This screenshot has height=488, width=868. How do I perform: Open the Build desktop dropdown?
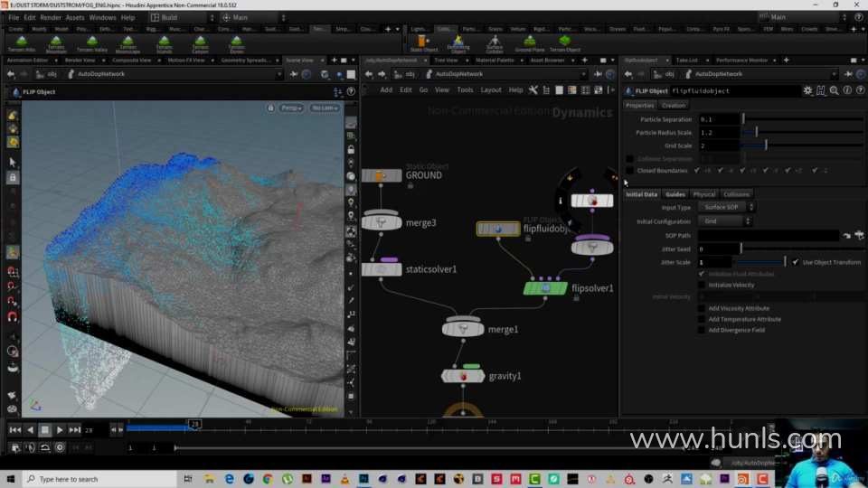pyautogui.click(x=183, y=18)
